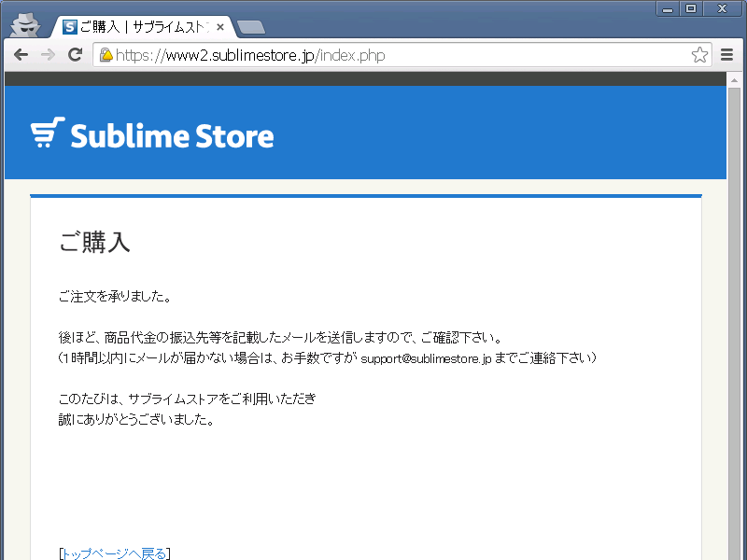
Task: Click the line このたびは、サブライムストアをご利用いただき
Action: 188,399
